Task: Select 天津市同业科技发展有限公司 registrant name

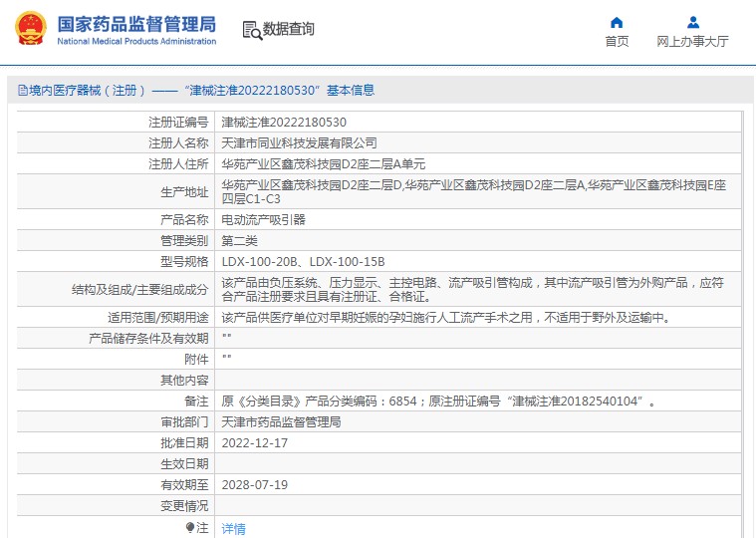Action: 299,143
